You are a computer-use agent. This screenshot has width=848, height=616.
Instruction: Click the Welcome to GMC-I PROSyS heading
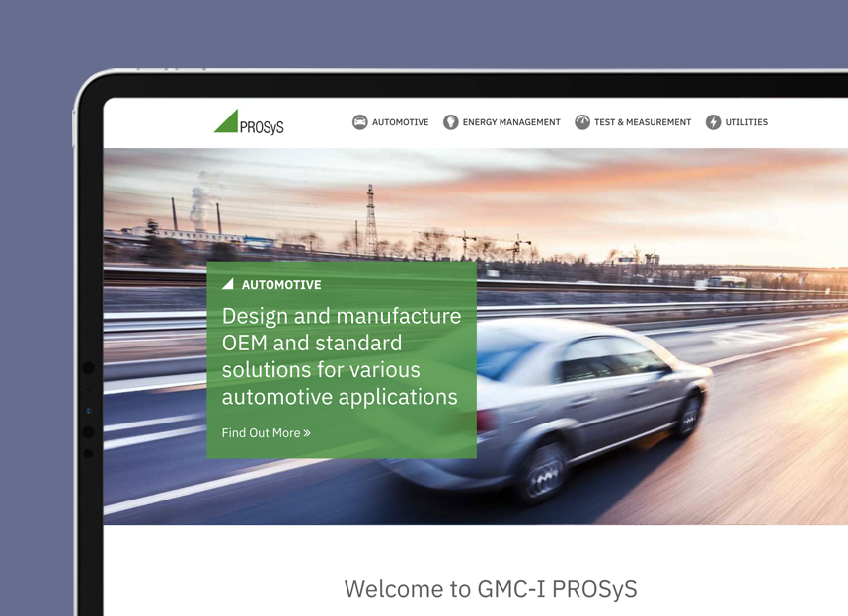[491, 589]
